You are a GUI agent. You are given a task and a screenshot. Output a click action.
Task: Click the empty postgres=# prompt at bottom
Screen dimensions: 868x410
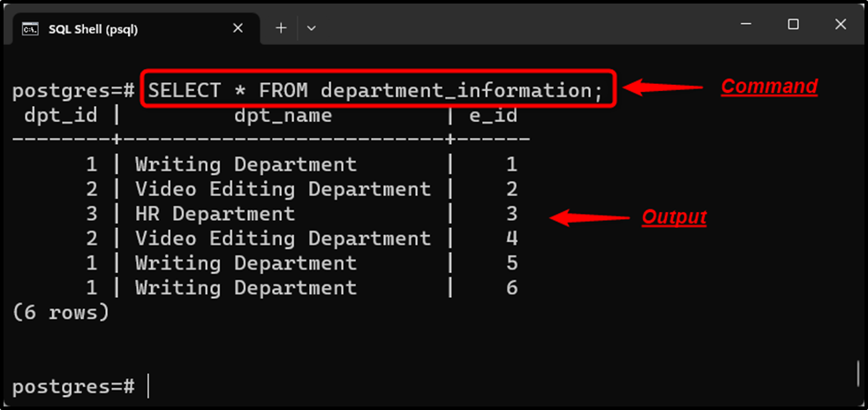[x=73, y=387]
